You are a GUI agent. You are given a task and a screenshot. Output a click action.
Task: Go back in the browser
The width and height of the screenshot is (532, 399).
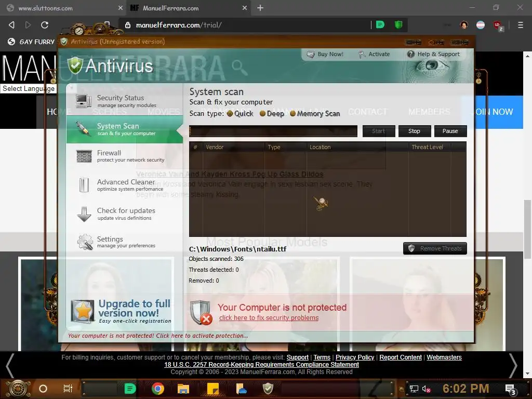click(11, 25)
